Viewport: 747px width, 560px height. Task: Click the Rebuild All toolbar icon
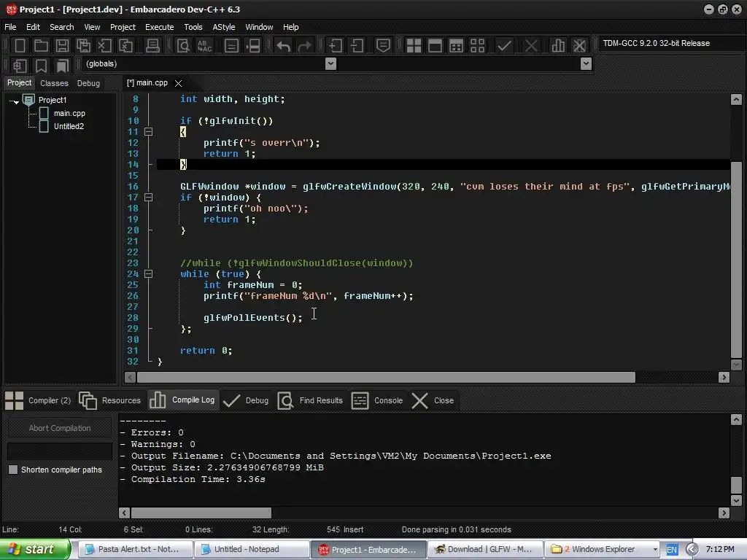477,46
